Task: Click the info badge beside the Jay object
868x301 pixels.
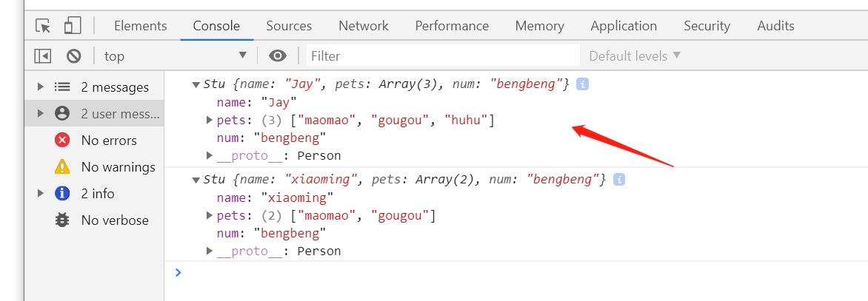Action: [582, 84]
